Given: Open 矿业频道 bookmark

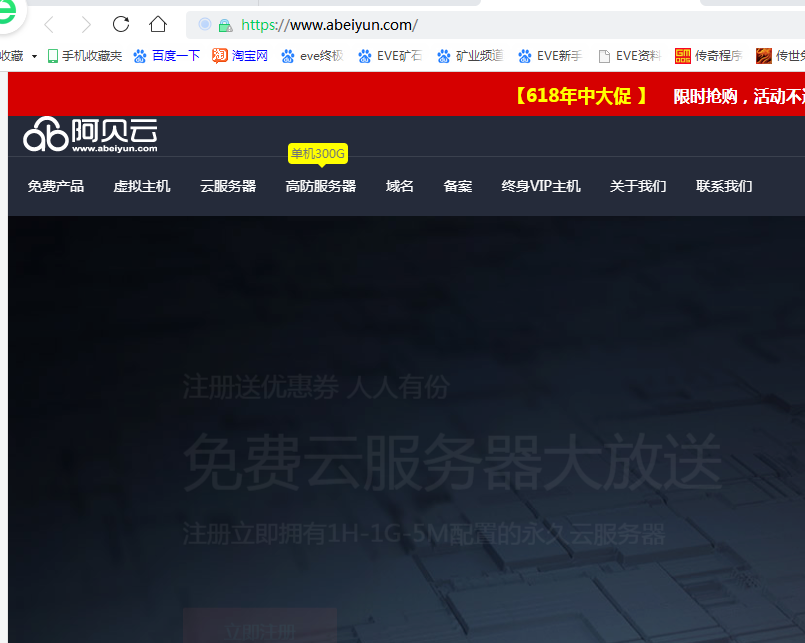Looking at the screenshot, I should [x=470, y=55].
